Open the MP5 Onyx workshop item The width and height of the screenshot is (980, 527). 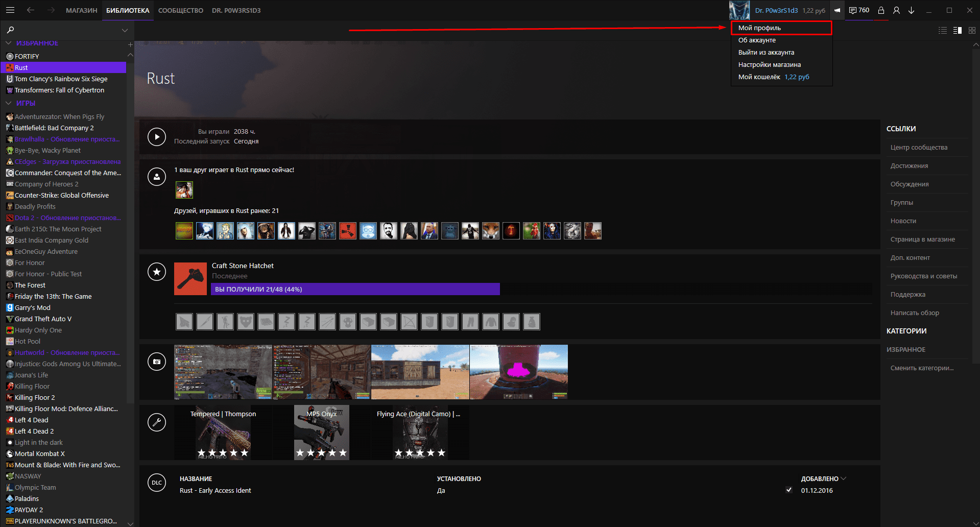[322, 433]
